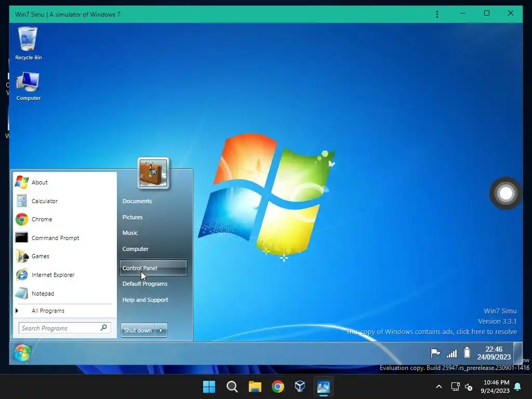532x399 pixels.
Task: Click the floating round assistive button
Action: (x=506, y=193)
